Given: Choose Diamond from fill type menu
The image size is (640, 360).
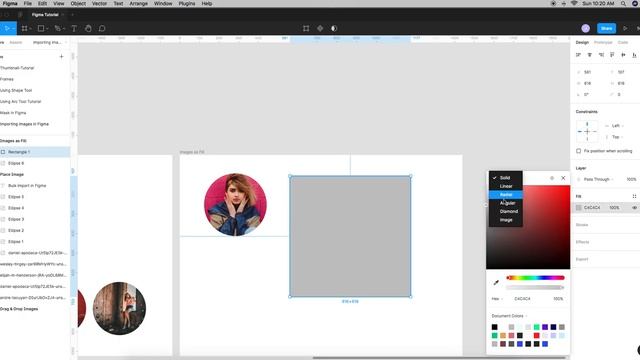Looking at the screenshot, I should pyautogui.click(x=506, y=211).
